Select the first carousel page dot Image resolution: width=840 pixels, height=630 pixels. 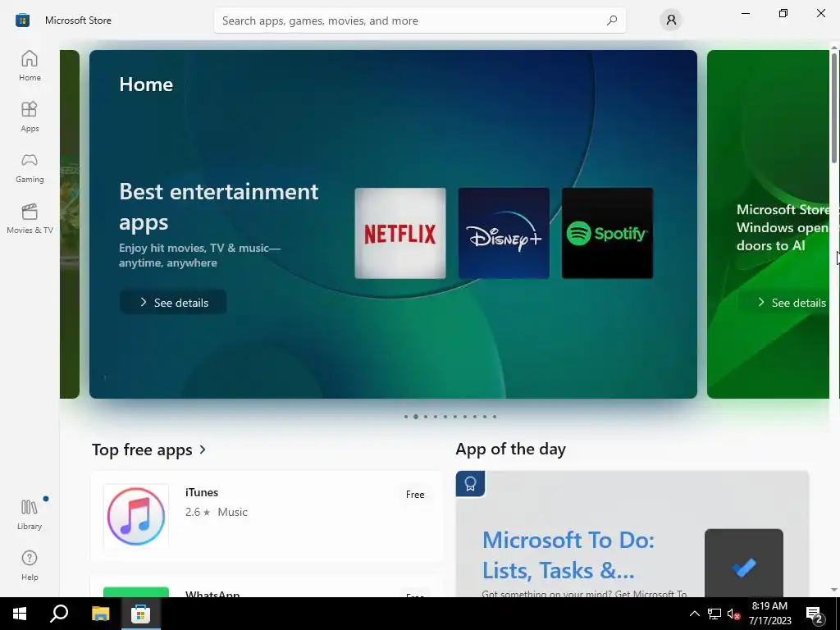tap(406, 416)
